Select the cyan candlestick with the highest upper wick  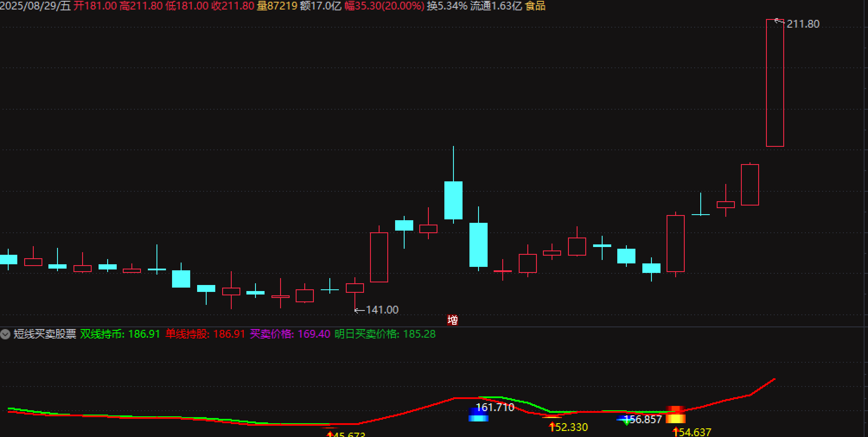click(x=453, y=200)
